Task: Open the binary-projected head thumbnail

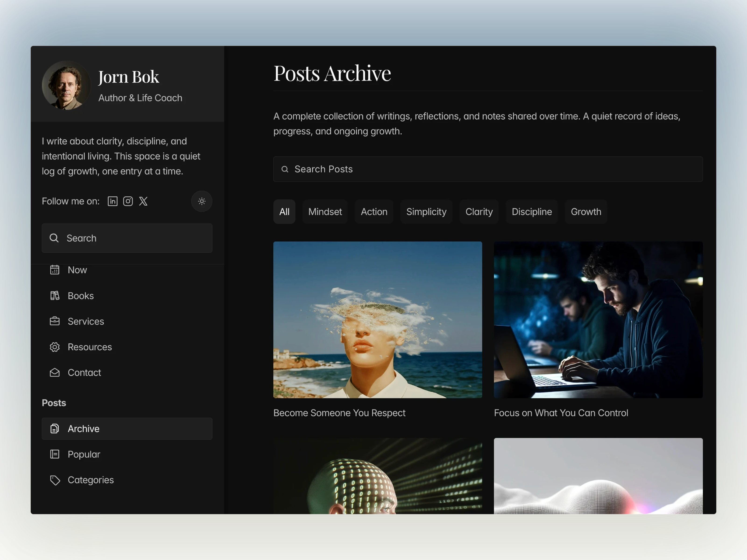Action: [x=377, y=476]
